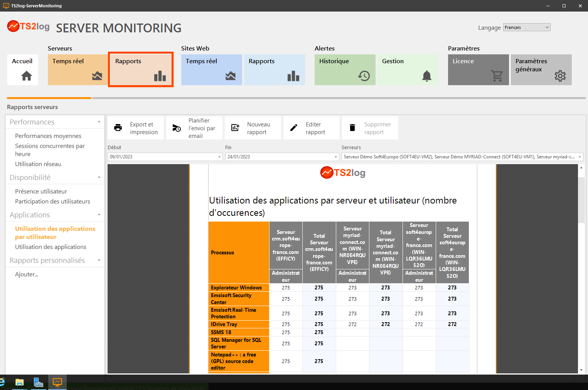Select Participation des utilisateurs report
The image size is (588, 390).
pos(52,202)
